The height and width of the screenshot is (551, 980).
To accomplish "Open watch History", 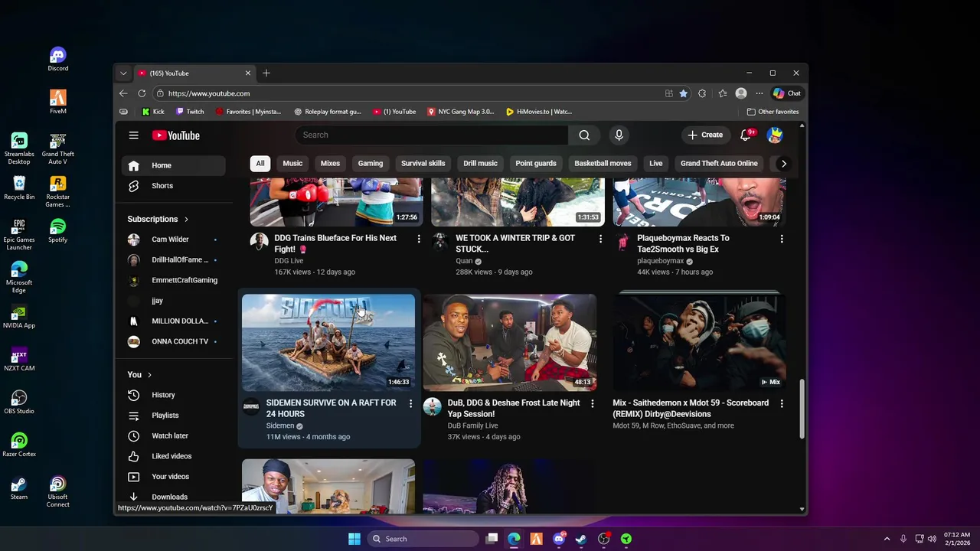I will (x=173, y=395).
